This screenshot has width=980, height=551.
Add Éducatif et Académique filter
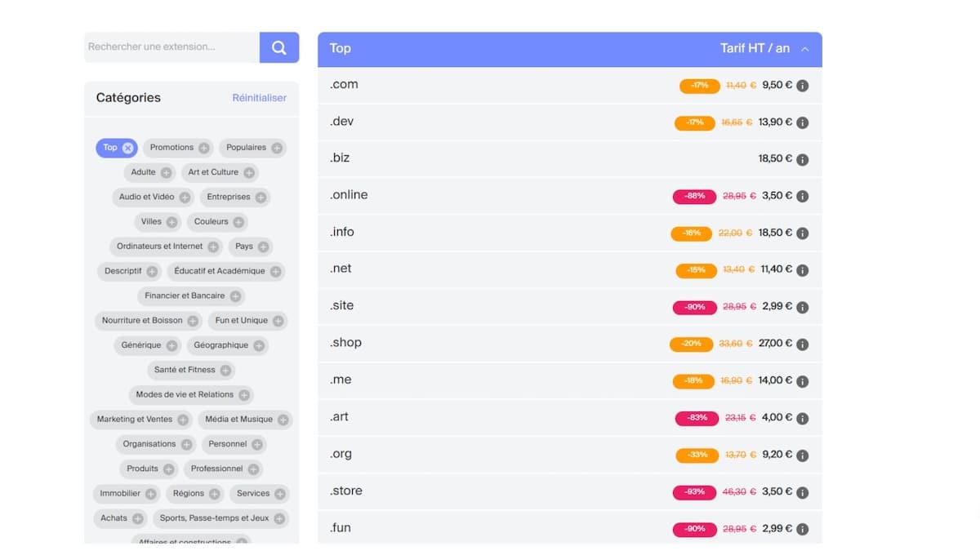[x=226, y=271]
